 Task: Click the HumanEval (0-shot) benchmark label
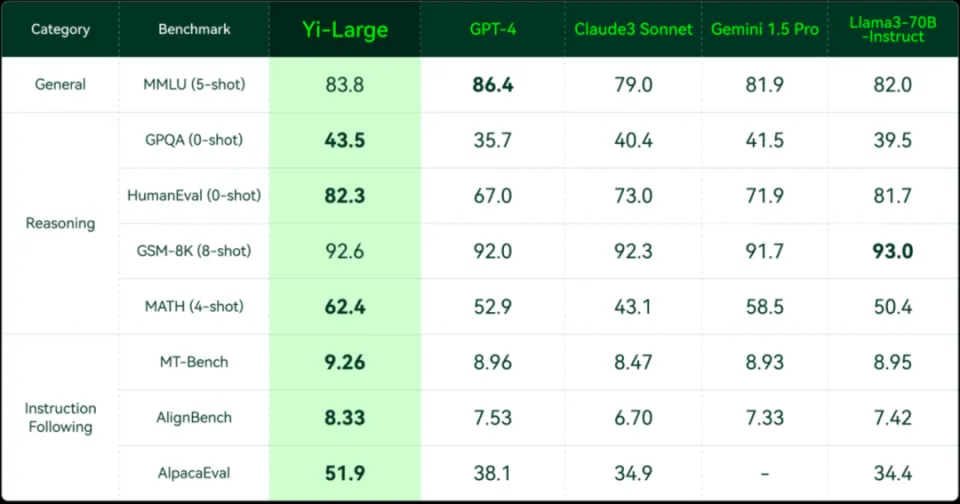pos(194,195)
